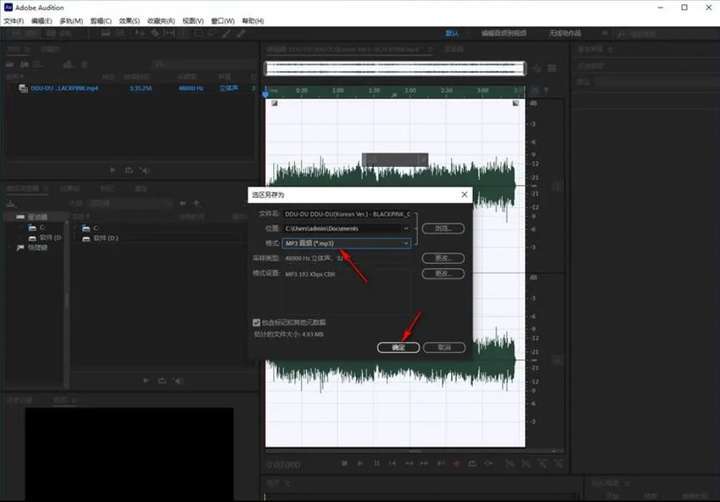Open the 多轨(M) menu
720x502 pixels.
pos(71,21)
